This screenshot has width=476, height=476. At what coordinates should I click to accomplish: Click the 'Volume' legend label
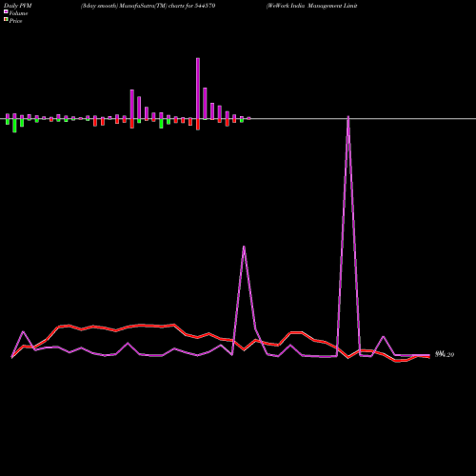pos(18,13)
